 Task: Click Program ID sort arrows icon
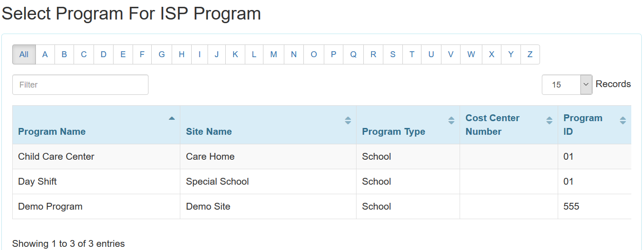point(623,120)
